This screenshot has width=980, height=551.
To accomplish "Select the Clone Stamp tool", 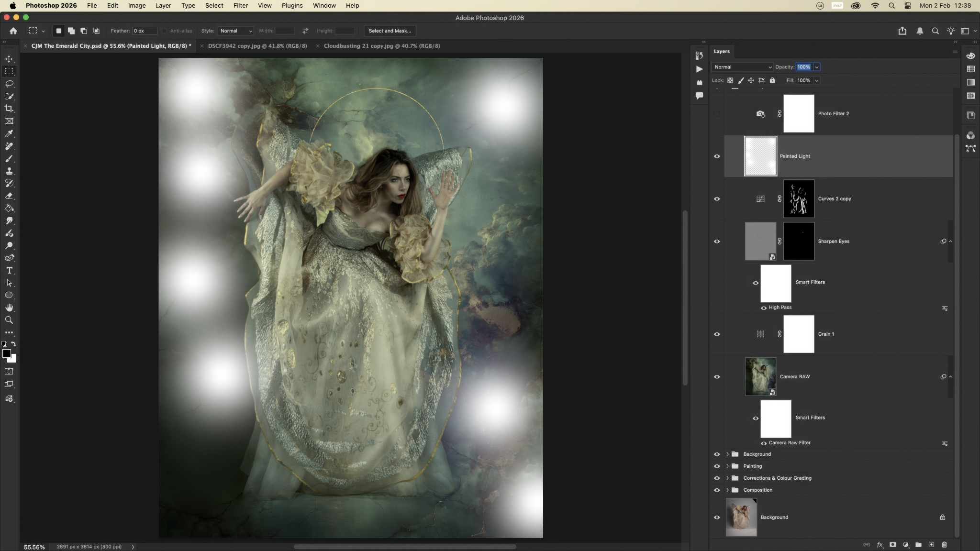I will 9,171.
